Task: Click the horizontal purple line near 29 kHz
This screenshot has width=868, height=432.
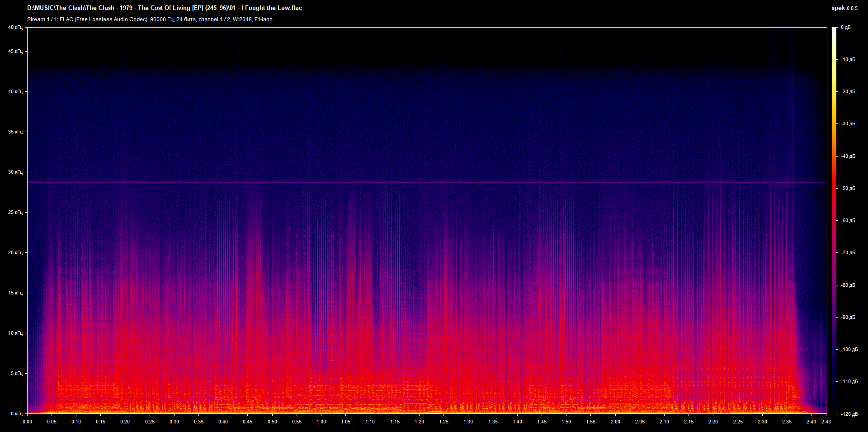Action: tap(427, 182)
